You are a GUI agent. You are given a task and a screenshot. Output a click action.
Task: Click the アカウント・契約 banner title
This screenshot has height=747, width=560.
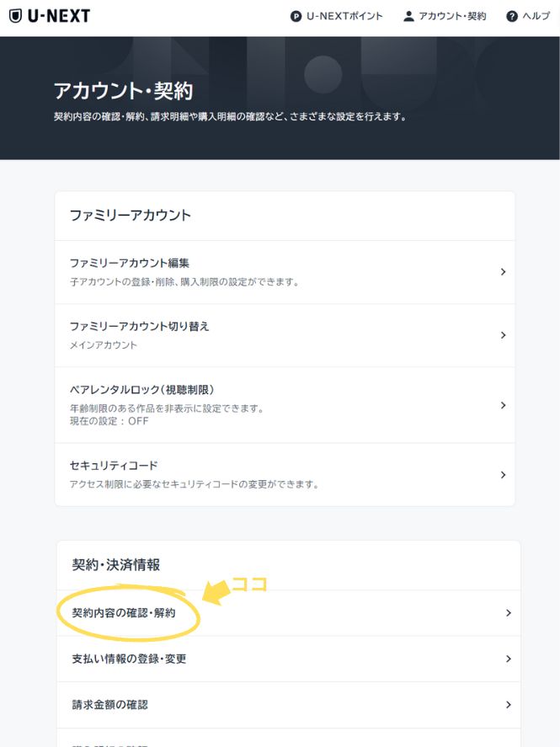(123, 90)
